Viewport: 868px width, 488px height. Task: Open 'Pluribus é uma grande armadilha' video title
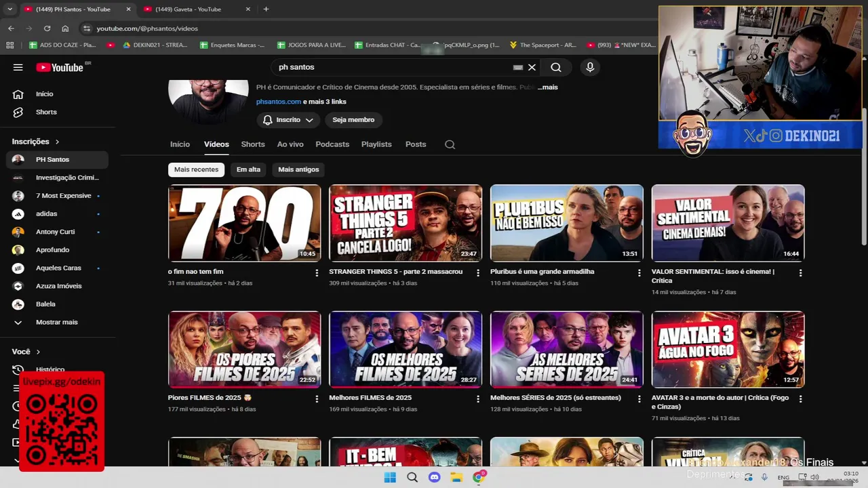[542, 272]
